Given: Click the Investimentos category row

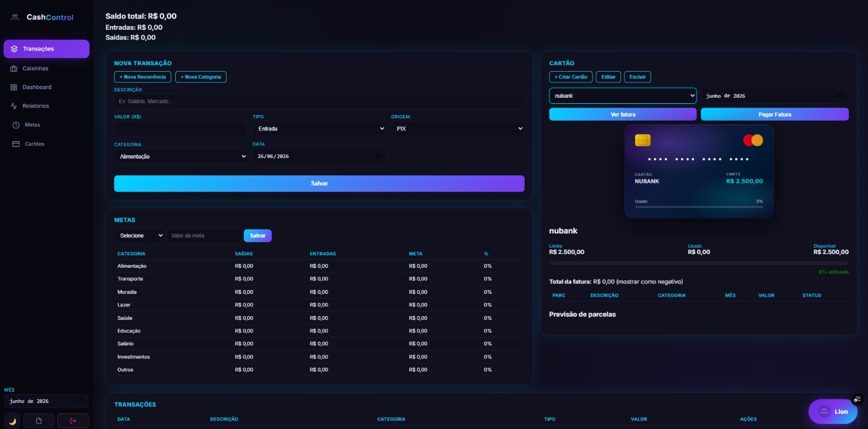Looking at the screenshot, I should pyautogui.click(x=319, y=357).
